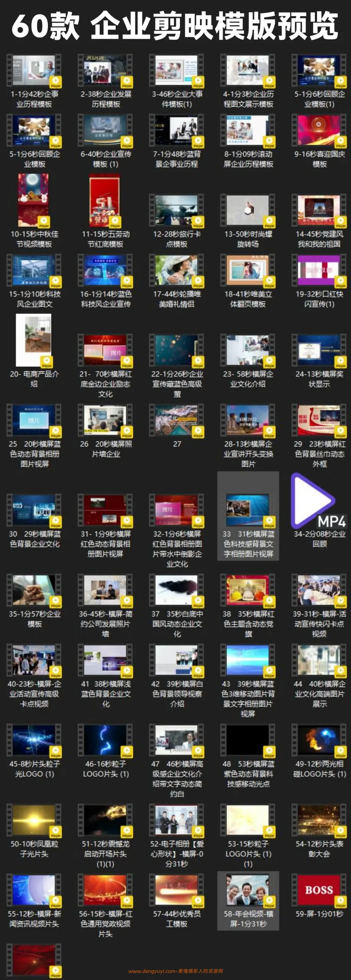The width and height of the screenshot is (351, 980).
Task: Open video file 11-15秒五劳动节红底模板
Action: (x=105, y=201)
